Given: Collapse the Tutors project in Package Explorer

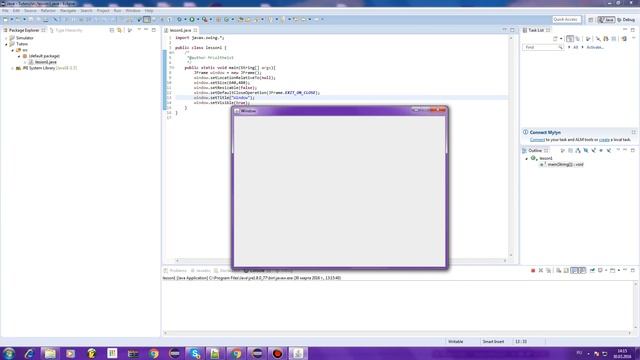Looking at the screenshot, I should tap(6, 44).
